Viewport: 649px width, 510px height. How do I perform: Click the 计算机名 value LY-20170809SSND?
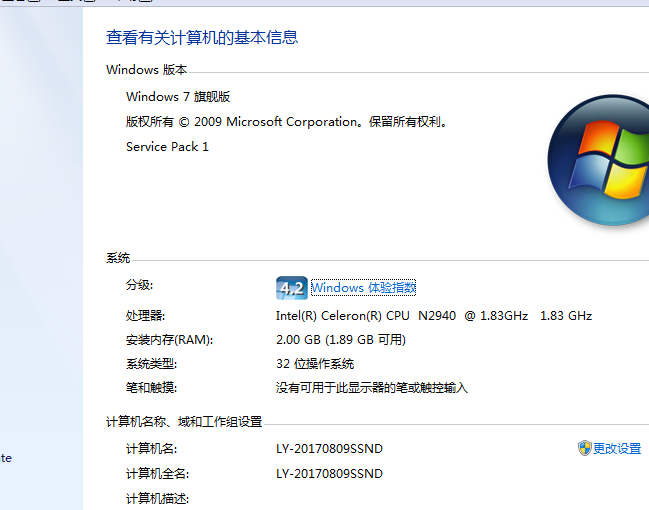click(x=329, y=449)
